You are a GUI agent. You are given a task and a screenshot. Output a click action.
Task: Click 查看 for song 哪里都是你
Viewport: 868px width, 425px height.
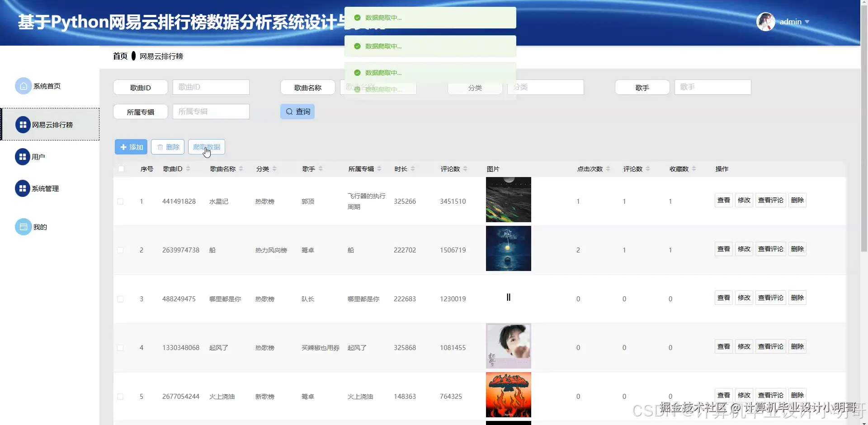pyautogui.click(x=724, y=298)
